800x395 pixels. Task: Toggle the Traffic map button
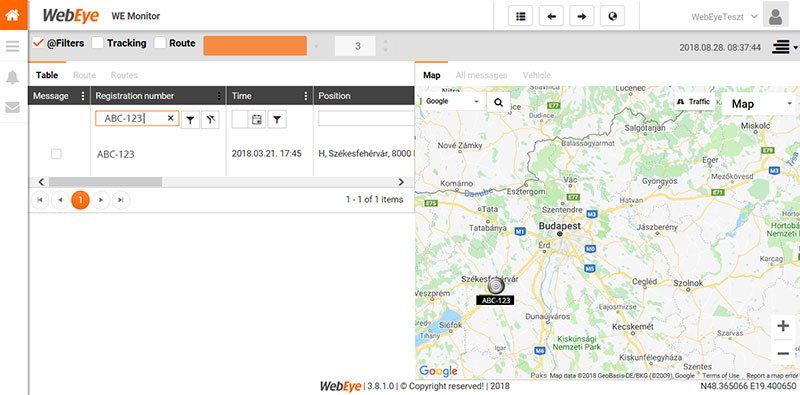click(694, 102)
